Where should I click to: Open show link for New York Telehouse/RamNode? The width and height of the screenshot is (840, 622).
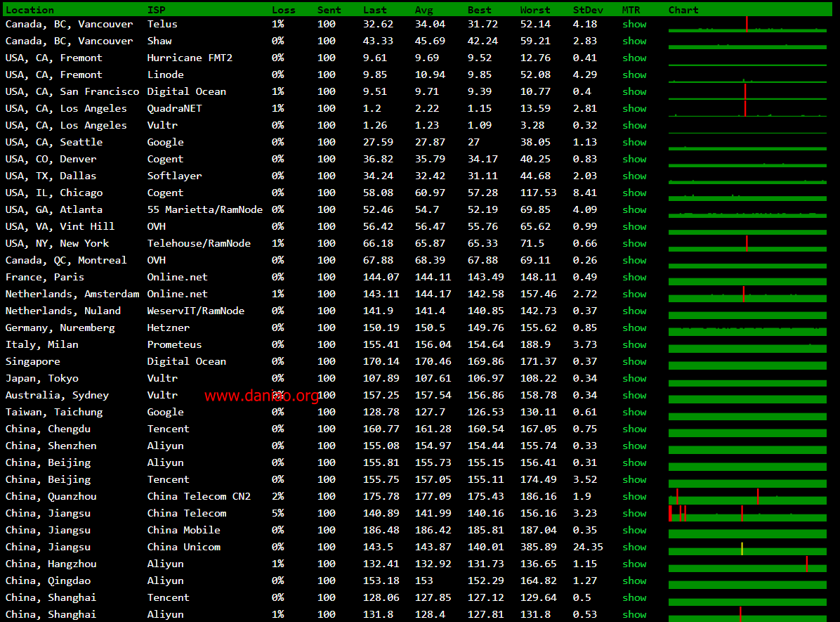[x=634, y=243]
